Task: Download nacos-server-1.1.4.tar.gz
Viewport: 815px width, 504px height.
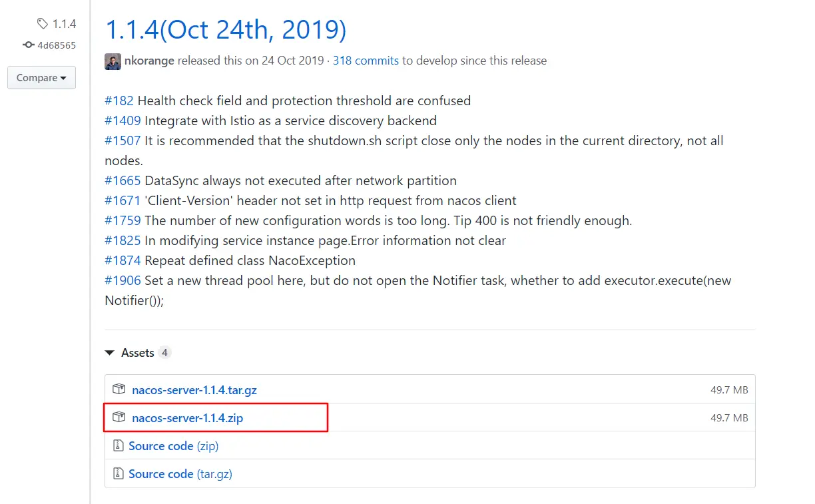Action: [194, 390]
